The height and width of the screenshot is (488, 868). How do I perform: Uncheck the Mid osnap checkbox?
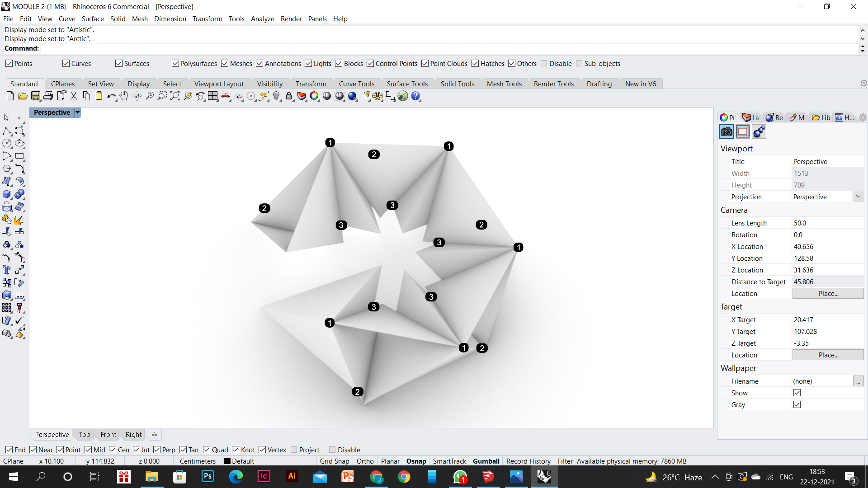89,450
